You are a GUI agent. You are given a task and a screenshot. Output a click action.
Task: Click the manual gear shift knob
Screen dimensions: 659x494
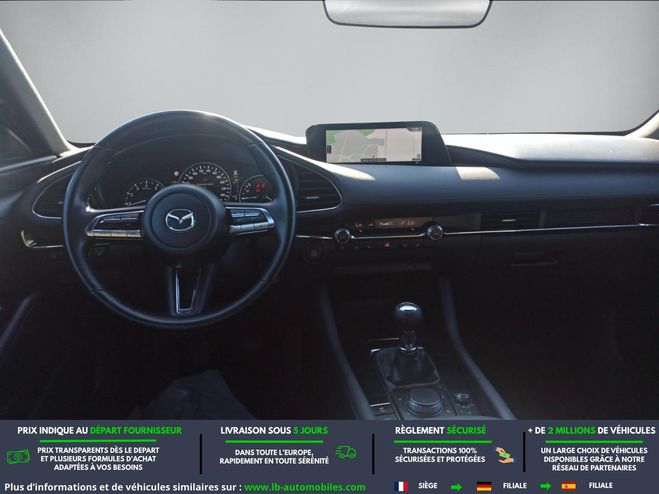pyautogui.click(x=408, y=316)
